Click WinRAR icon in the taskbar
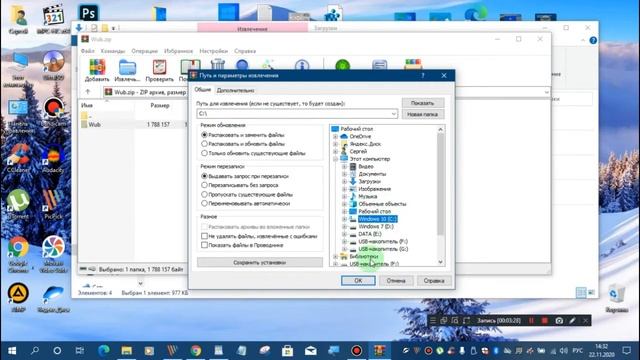This screenshot has height=360, width=640. click(380, 351)
